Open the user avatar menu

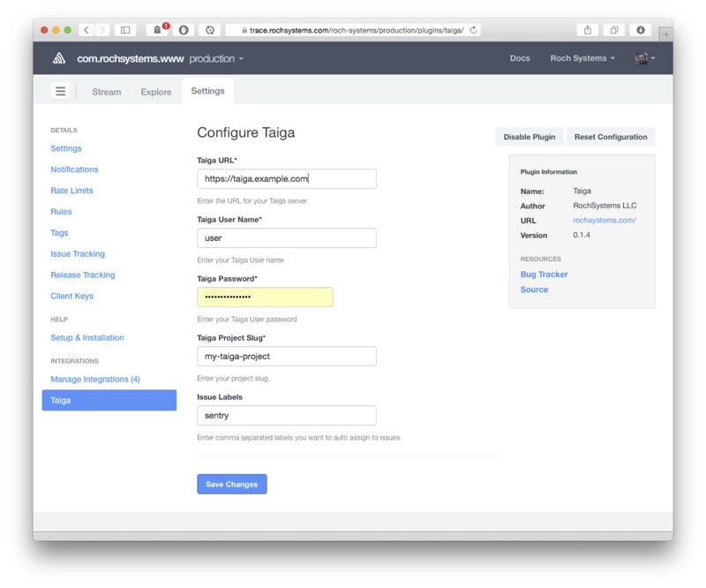(x=645, y=58)
